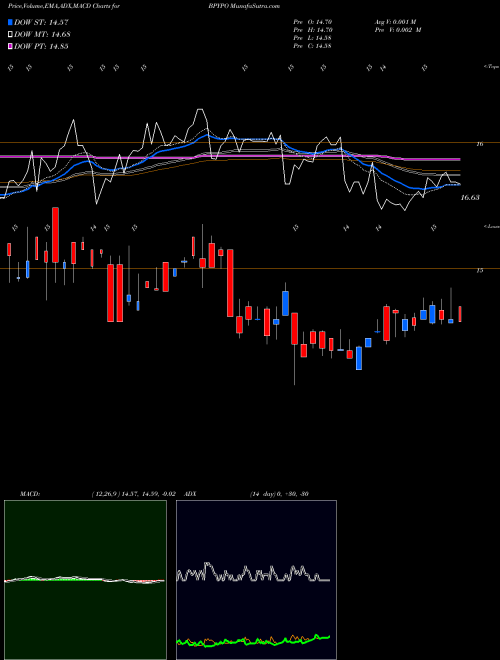This screenshot has height=660, width=500.
Task: Click the 'Pre H: 14.70' value
Action: click(313, 30)
